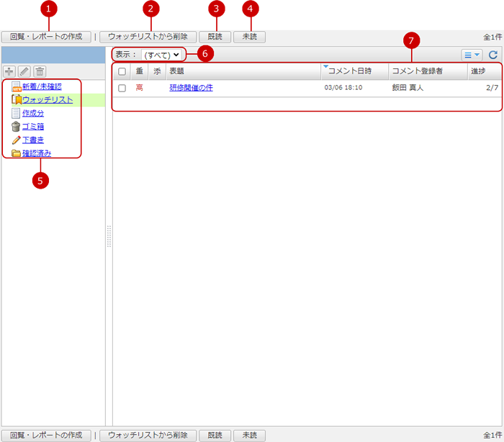
Task: Open the list display options dropdown
Action: tap(472, 54)
